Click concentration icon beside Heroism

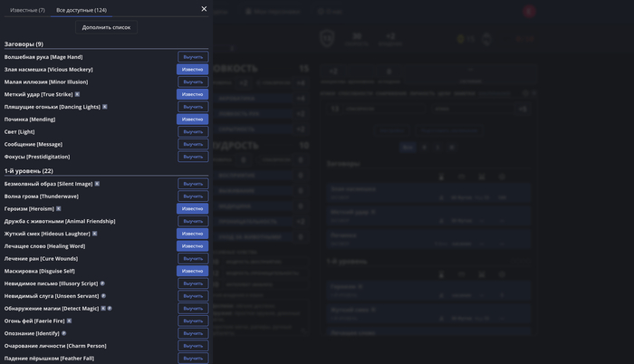pyautogui.click(x=59, y=208)
